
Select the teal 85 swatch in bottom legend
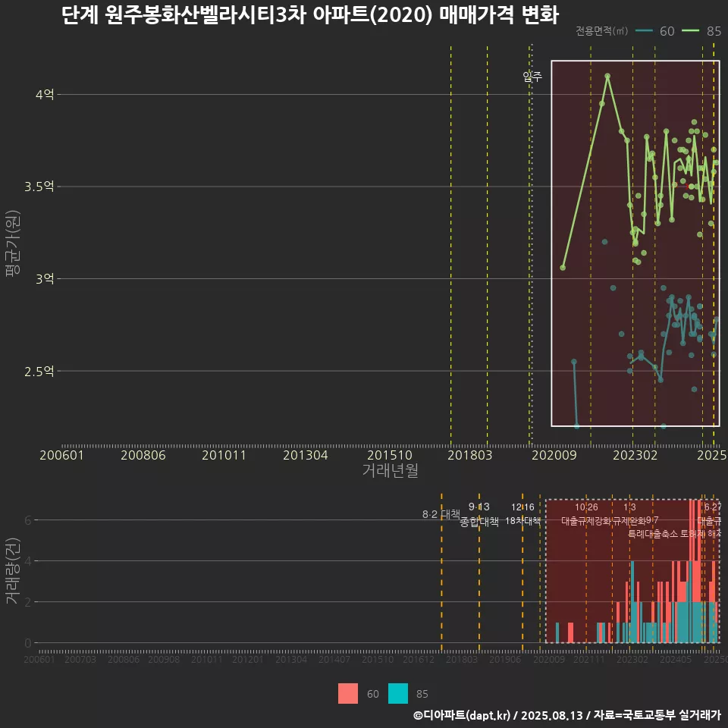398,693
